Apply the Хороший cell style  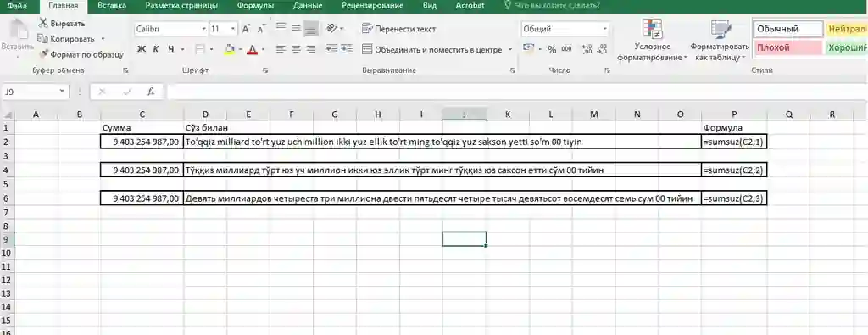coord(847,47)
